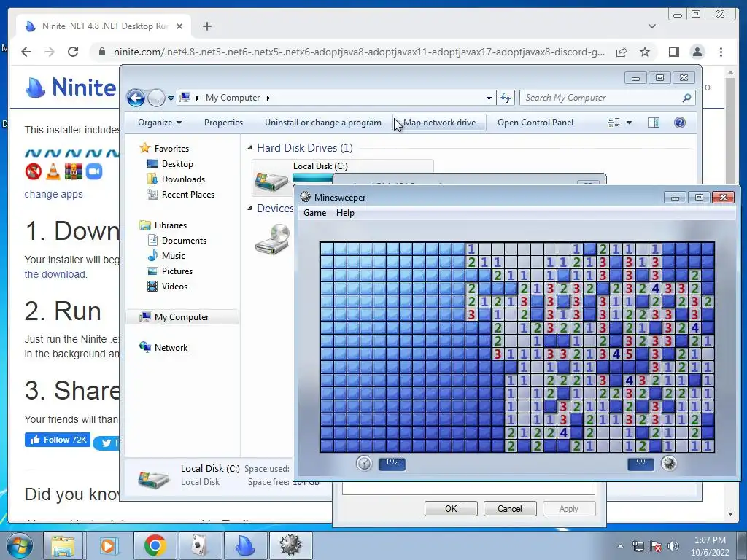747x560 pixels.
Task: Open the recent pages dropdown arrow
Action: (171, 98)
